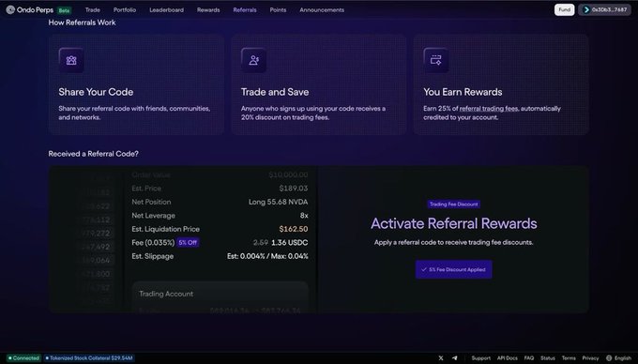Click the Share Your Code title
The width and height of the screenshot is (638, 364).
coord(96,92)
